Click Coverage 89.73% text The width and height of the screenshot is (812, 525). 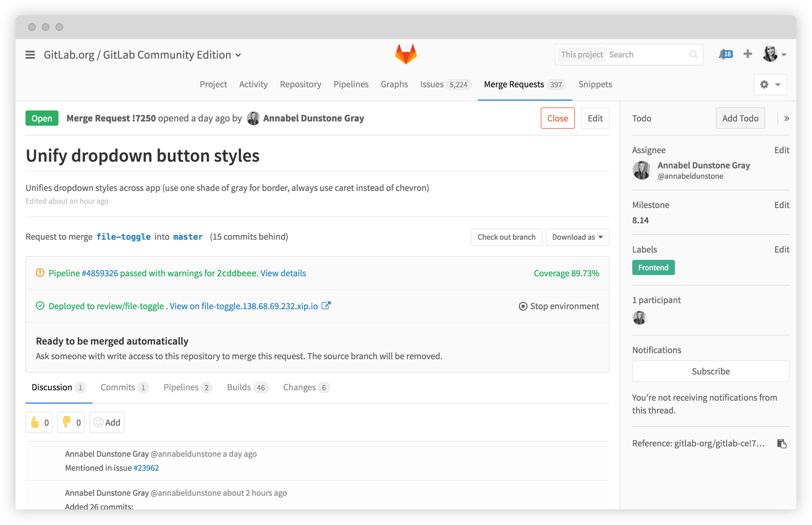coord(566,273)
